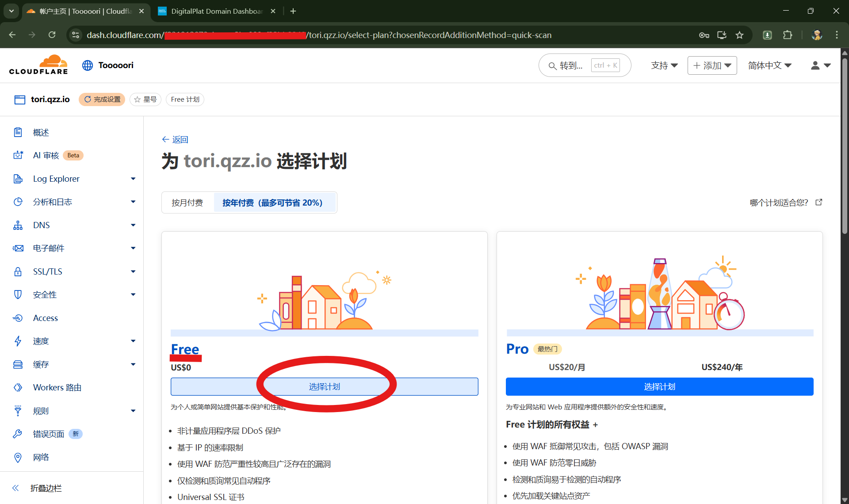Click the Cloudflare logo
The width and height of the screenshot is (849, 504).
[x=38, y=65]
